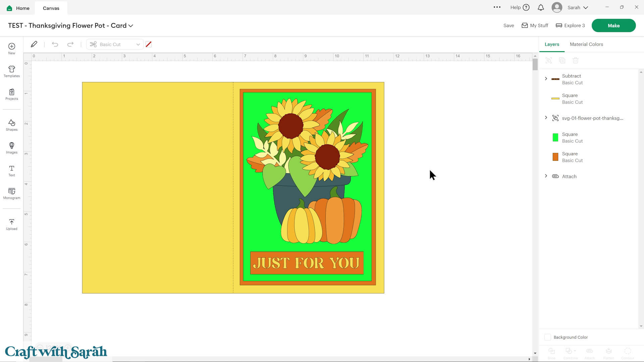
Task: Toggle the Background Color checkbox
Action: [547, 337]
